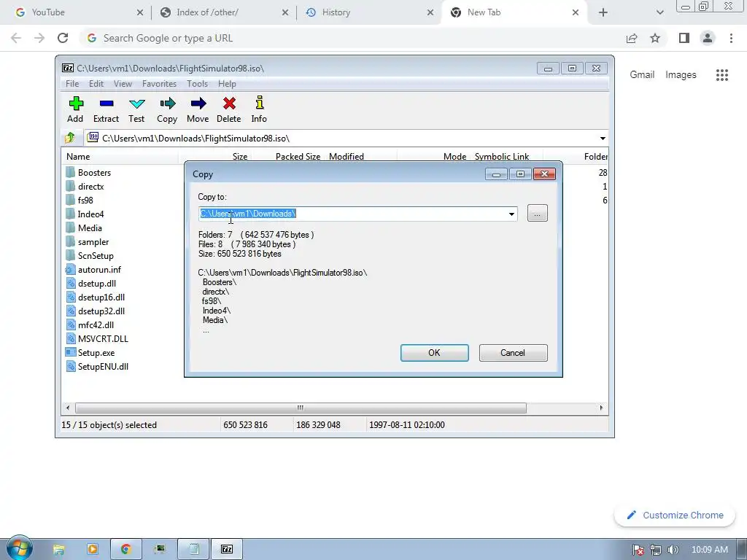Bookmark this page with star icon
The image size is (747, 560).
[x=655, y=38]
